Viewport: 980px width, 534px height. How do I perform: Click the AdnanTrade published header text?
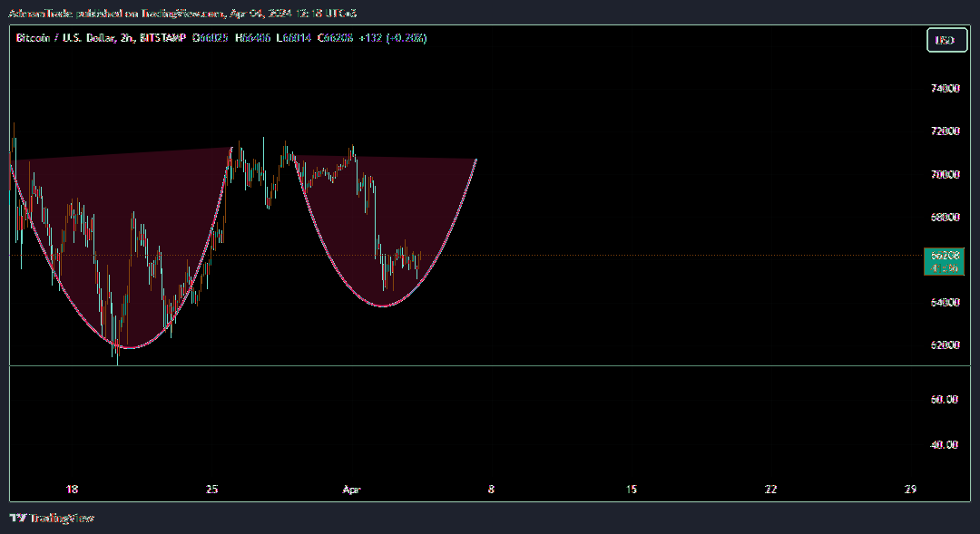click(x=181, y=13)
